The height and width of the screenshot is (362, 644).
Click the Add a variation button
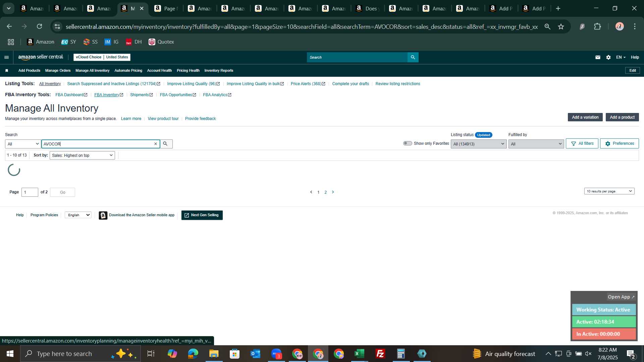(585, 117)
